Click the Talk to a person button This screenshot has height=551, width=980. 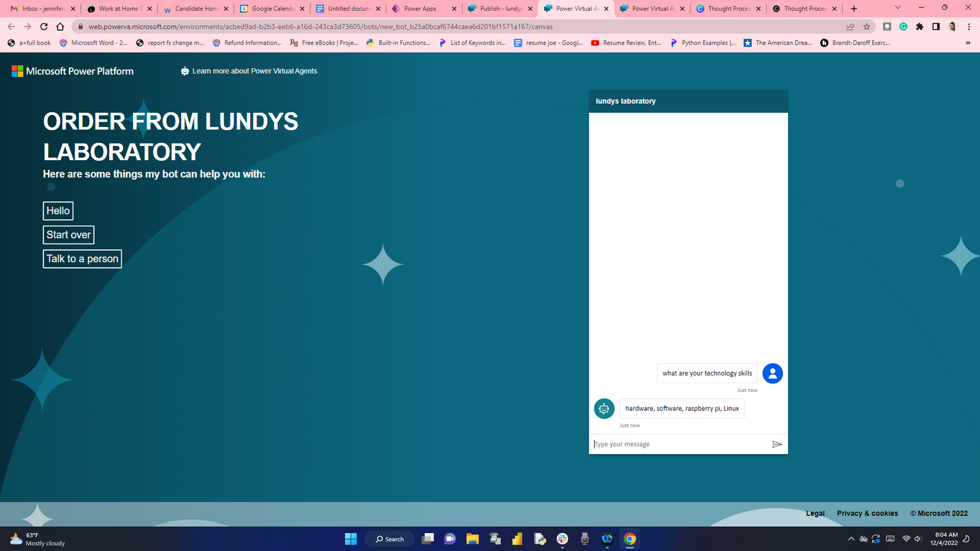(x=82, y=259)
